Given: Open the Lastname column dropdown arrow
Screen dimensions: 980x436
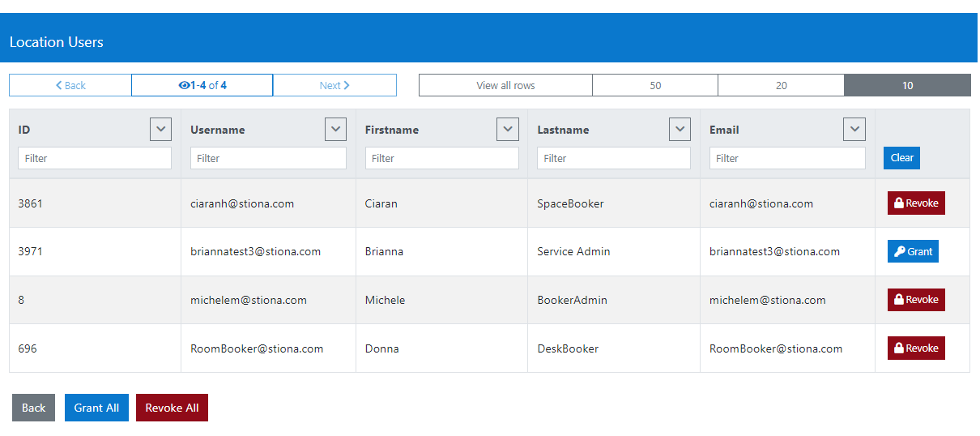Looking at the screenshot, I should pos(680,130).
